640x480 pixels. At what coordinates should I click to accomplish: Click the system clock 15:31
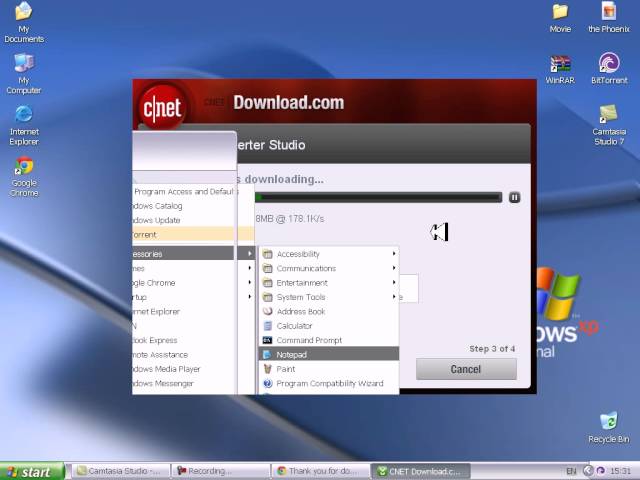click(x=620, y=471)
